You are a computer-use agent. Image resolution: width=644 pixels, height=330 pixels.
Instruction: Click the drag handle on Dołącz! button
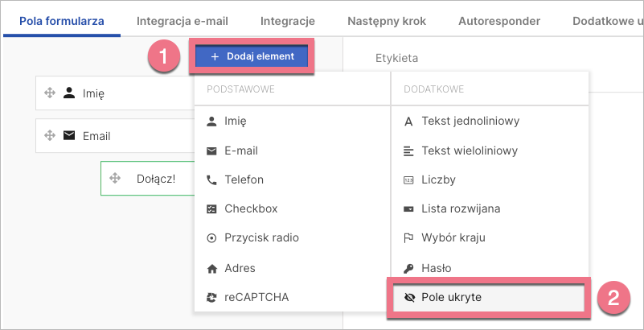tap(114, 179)
